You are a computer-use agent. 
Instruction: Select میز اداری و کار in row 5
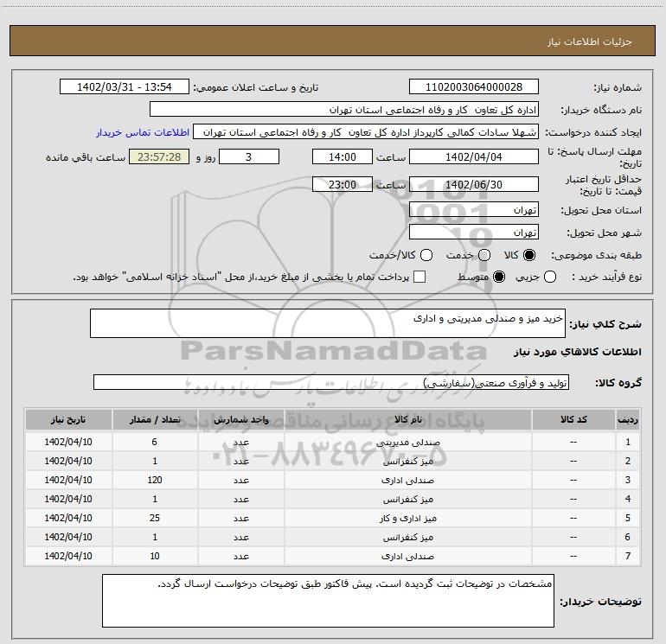click(407, 519)
